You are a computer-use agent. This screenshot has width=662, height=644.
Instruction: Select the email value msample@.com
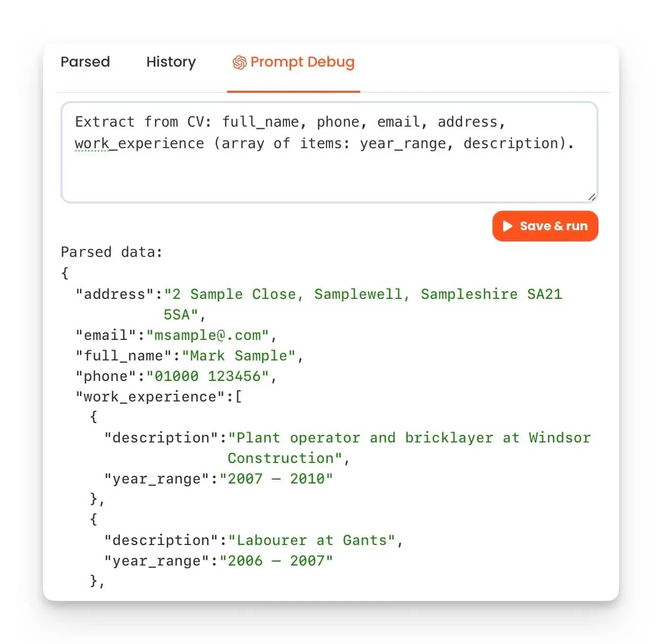(208, 335)
